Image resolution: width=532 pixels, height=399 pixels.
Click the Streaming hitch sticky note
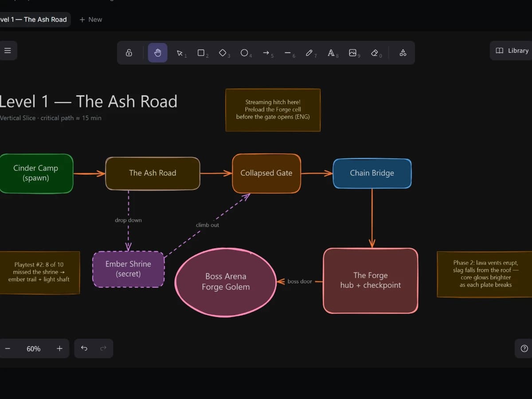pyautogui.click(x=273, y=110)
